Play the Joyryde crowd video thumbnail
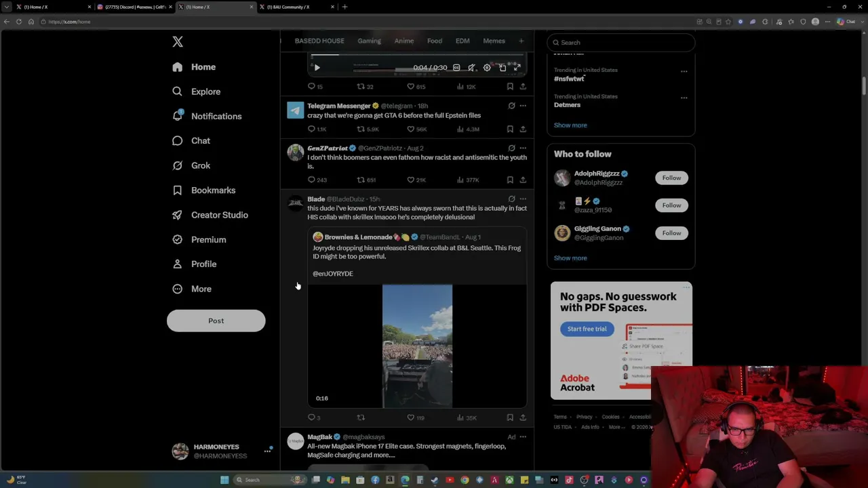The image size is (868, 488). pos(417,346)
